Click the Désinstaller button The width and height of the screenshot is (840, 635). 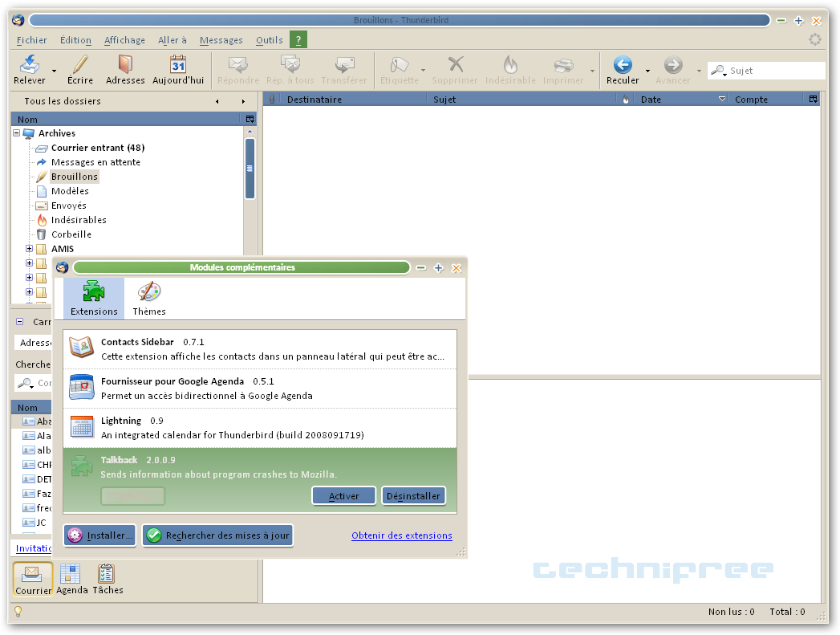coord(413,496)
